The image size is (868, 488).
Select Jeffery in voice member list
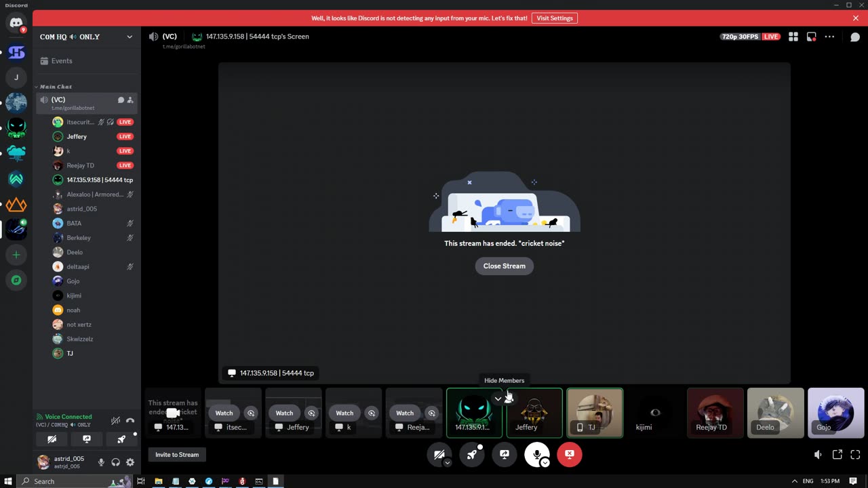click(x=93, y=136)
